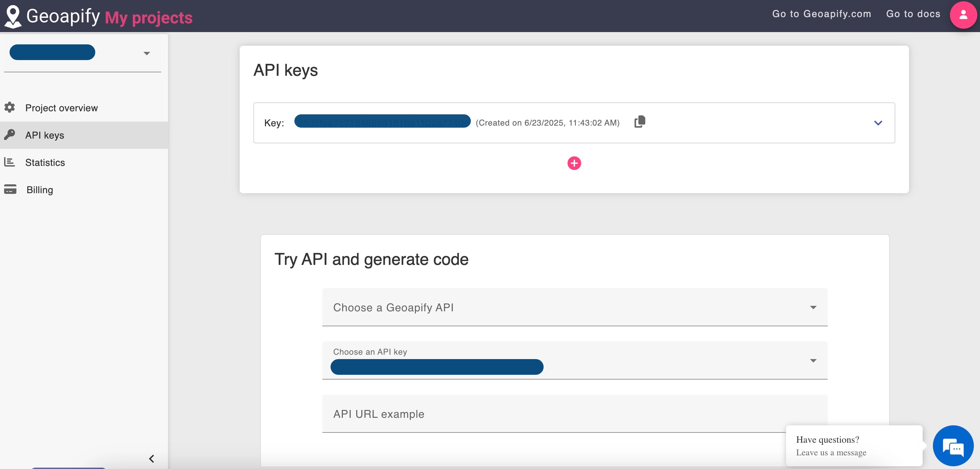Click the Geoapify brand name
This screenshot has height=469, width=980.
point(63,16)
